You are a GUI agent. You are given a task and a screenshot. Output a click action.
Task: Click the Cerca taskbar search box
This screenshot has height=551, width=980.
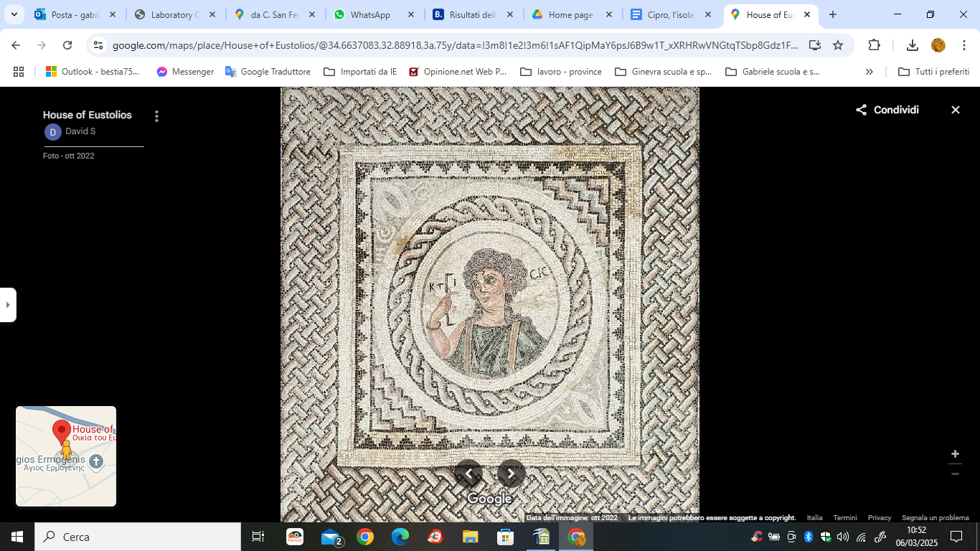pos(138,537)
